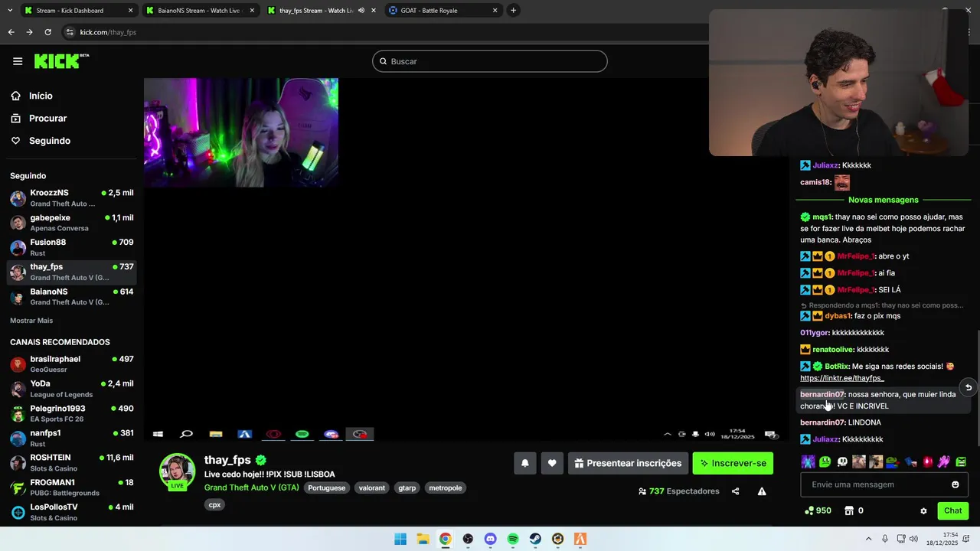The height and width of the screenshot is (551, 980).
Task: Click the Buscar search field
Action: [x=490, y=61]
